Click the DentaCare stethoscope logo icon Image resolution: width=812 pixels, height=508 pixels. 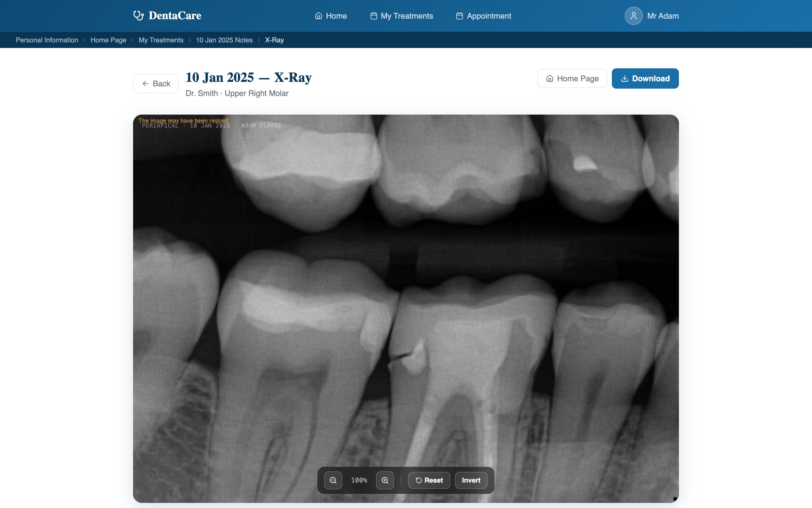(x=138, y=16)
